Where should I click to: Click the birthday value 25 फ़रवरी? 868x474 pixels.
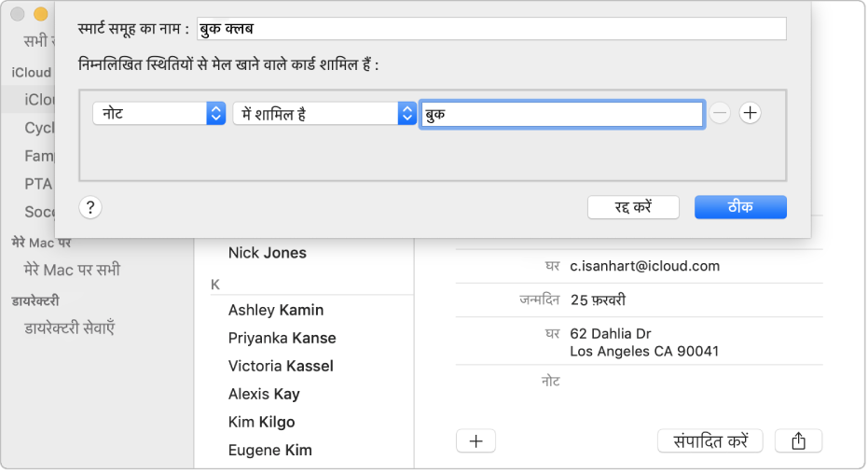click(x=598, y=300)
